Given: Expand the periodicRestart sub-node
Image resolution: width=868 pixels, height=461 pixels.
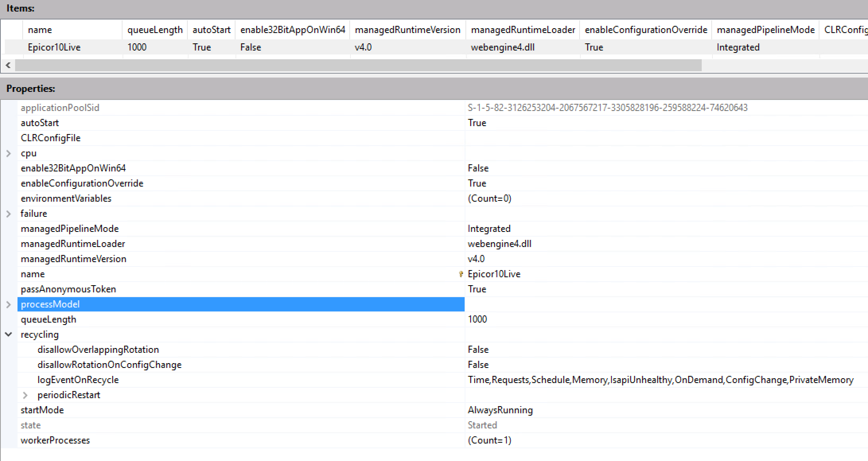Looking at the screenshot, I should [25, 395].
